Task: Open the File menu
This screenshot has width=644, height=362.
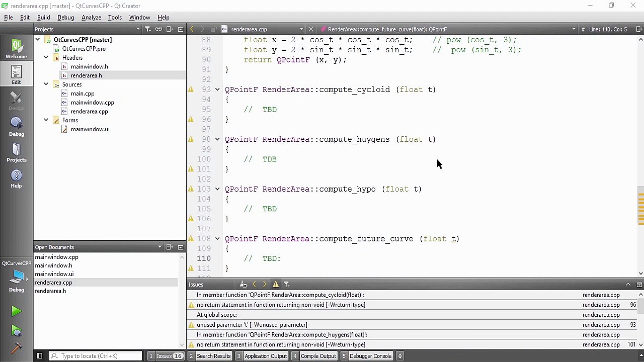Action: point(9,17)
